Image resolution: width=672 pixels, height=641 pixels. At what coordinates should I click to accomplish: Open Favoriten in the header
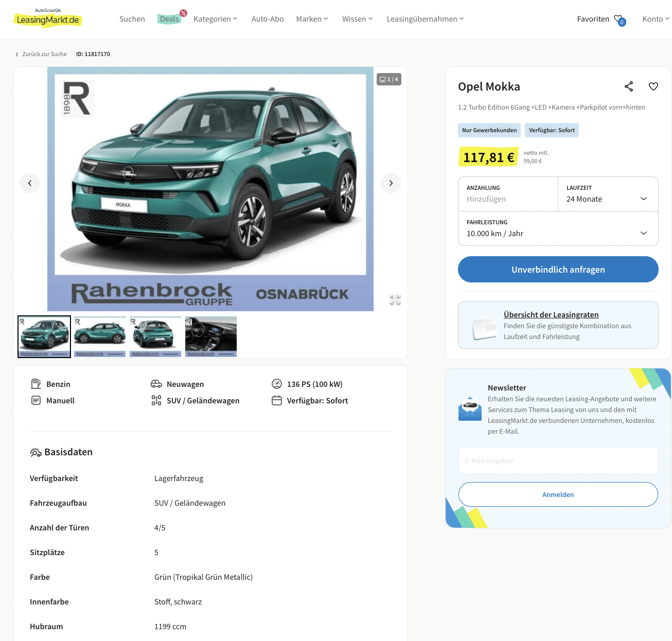tap(593, 19)
